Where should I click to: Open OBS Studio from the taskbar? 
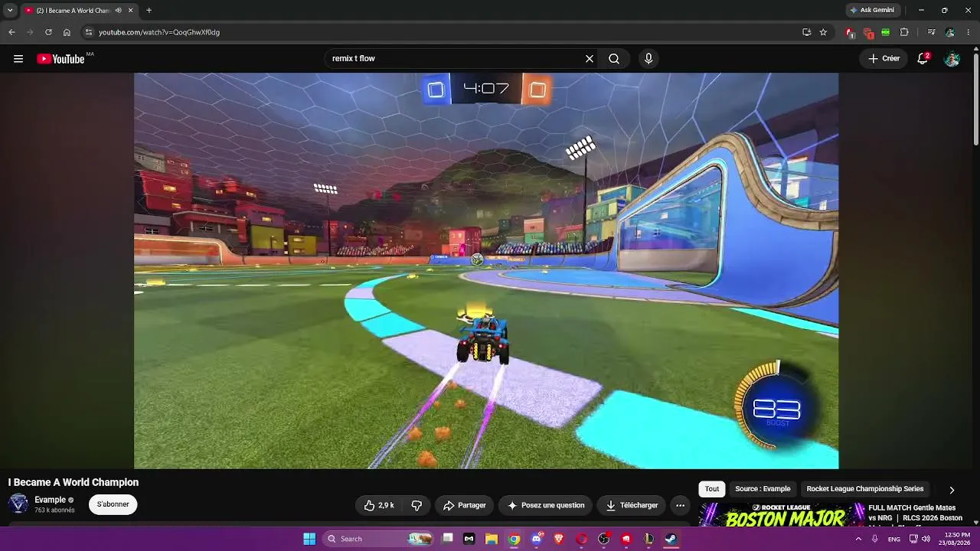pyautogui.click(x=604, y=539)
